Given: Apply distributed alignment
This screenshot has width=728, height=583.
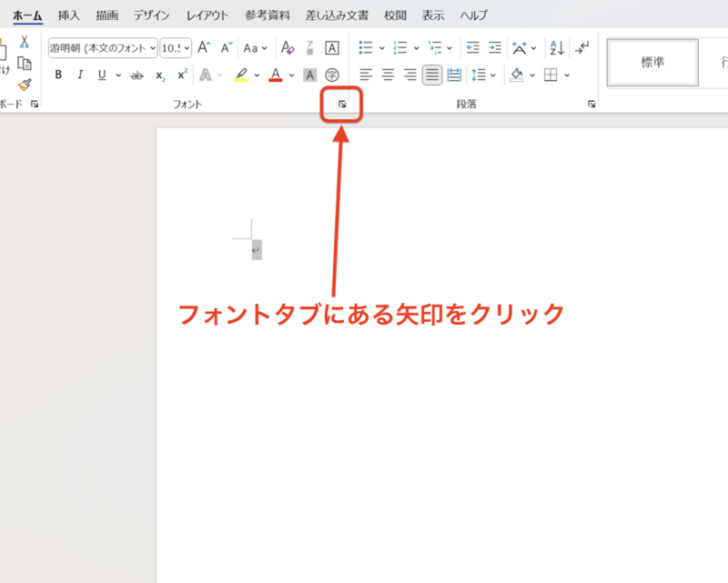Looking at the screenshot, I should [x=454, y=75].
